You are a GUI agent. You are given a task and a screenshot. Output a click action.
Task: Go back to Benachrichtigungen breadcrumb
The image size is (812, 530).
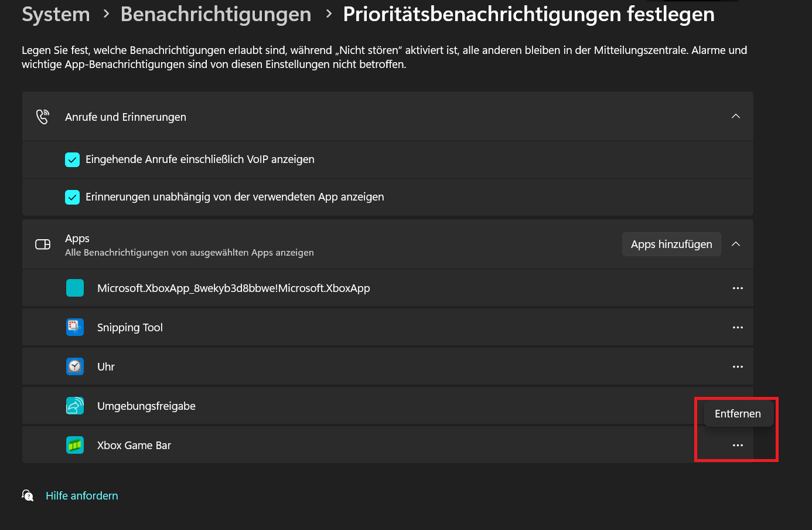[216, 14]
